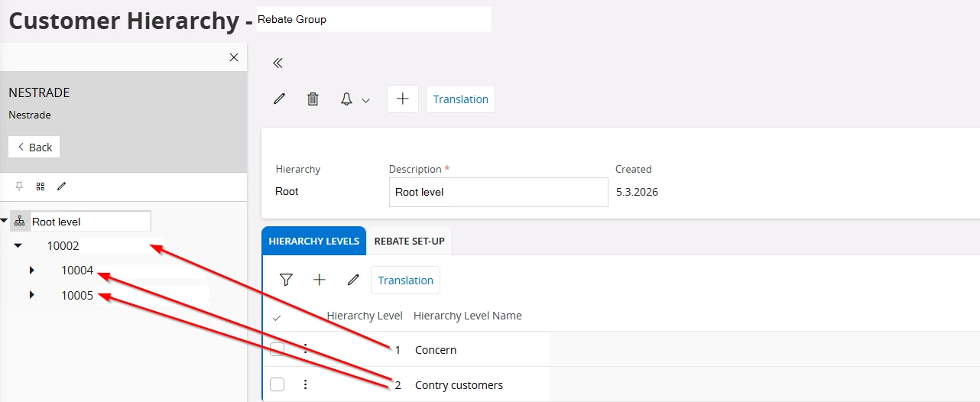This screenshot has width=980, height=402.
Task: Toggle the select-all checkmark in table header
Action: coord(277,317)
